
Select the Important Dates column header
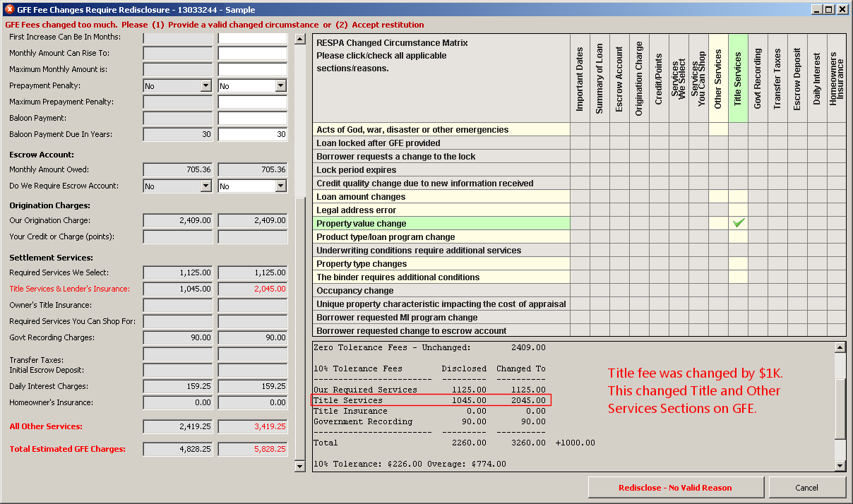(x=580, y=78)
